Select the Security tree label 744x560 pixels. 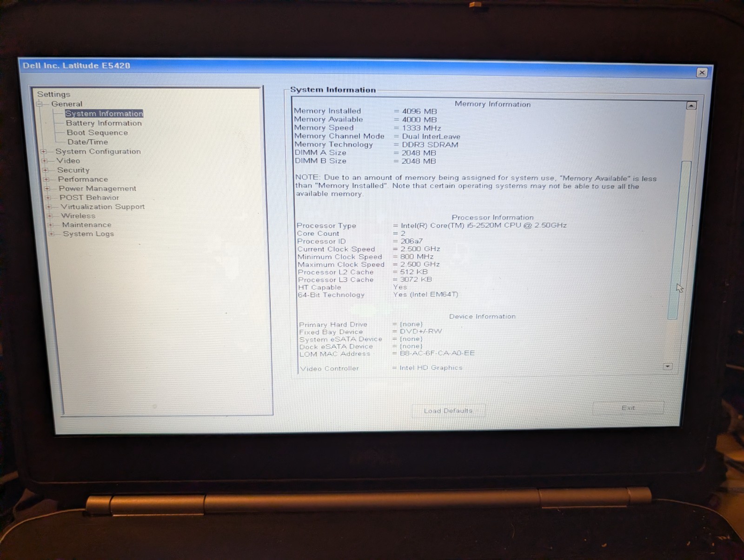coord(73,170)
